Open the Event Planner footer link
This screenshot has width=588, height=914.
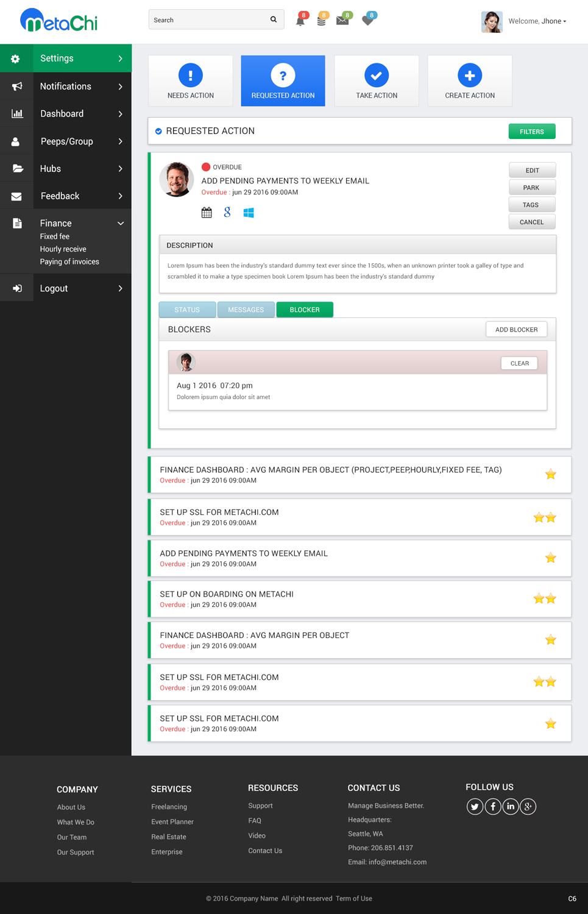tap(172, 822)
